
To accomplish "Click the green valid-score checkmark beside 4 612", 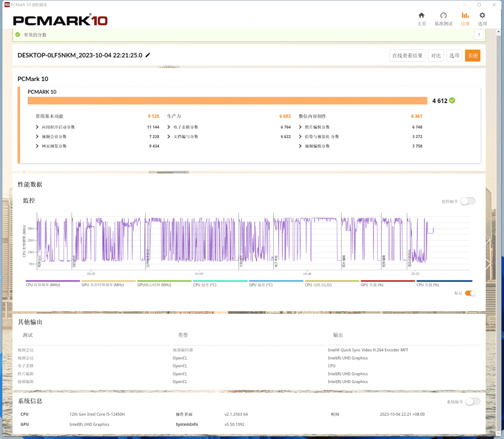I will (452, 100).
